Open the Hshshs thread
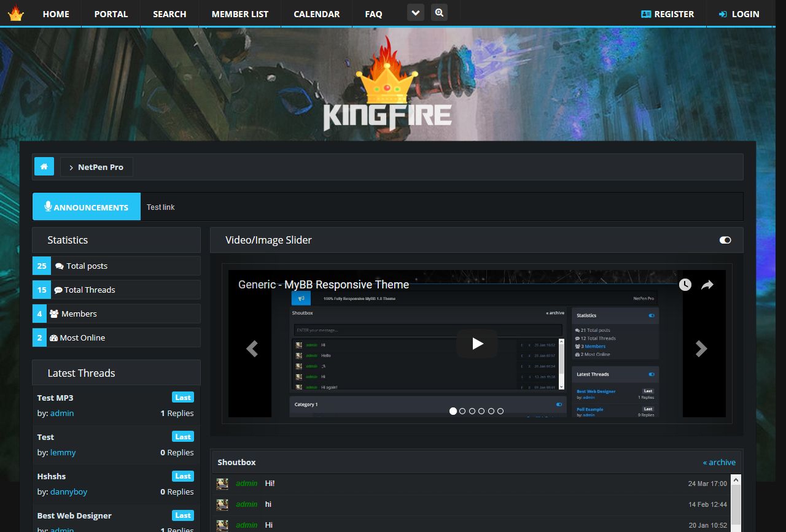 (x=52, y=476)
